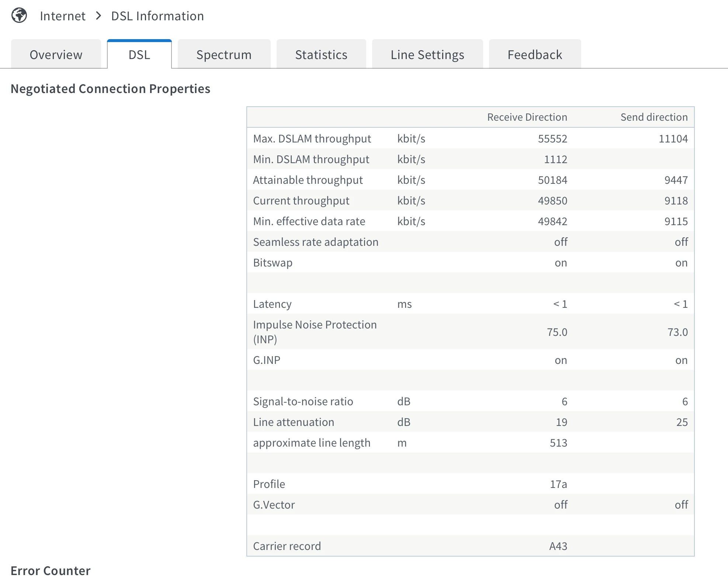The width and height of the screenshot is (728, 578).
Task: Click the Negotiated Connection Properties heading
Action: [110, 89]
